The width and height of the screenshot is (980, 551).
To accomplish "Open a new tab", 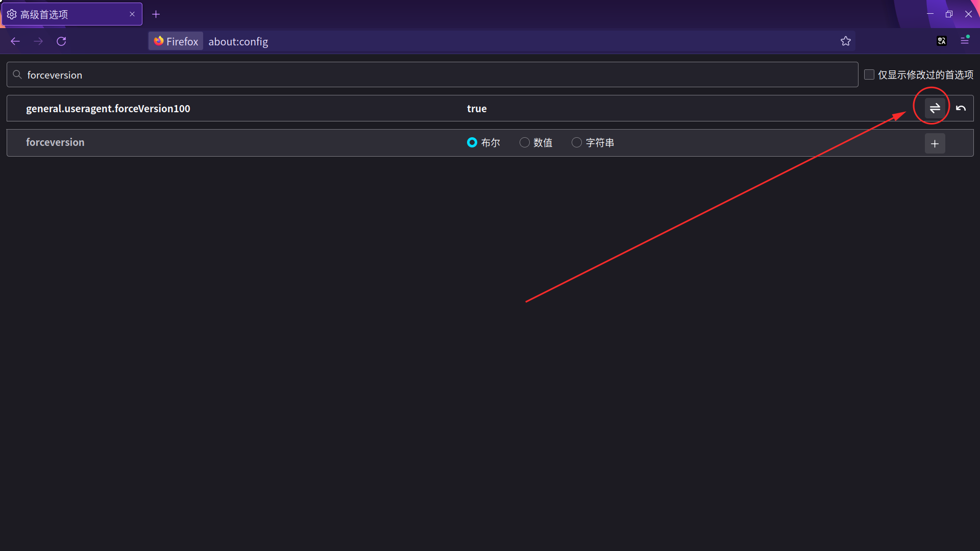I will click(x=156, y=14).
